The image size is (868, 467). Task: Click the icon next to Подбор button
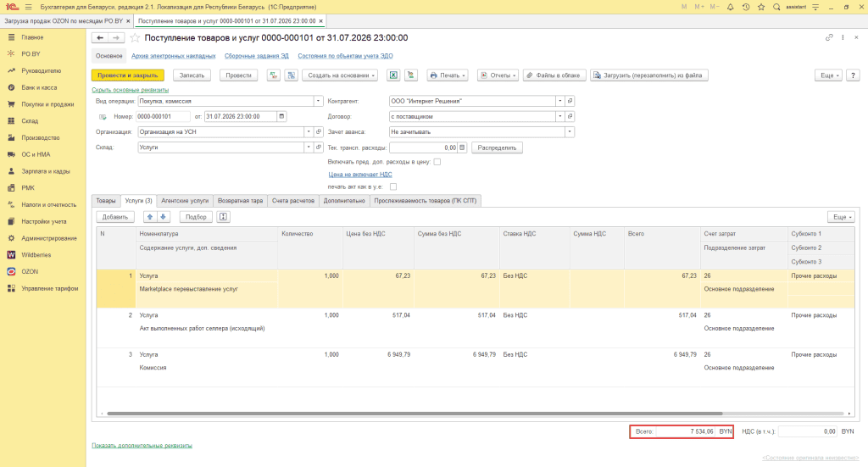pyautogui.click(x=223, y=217)
